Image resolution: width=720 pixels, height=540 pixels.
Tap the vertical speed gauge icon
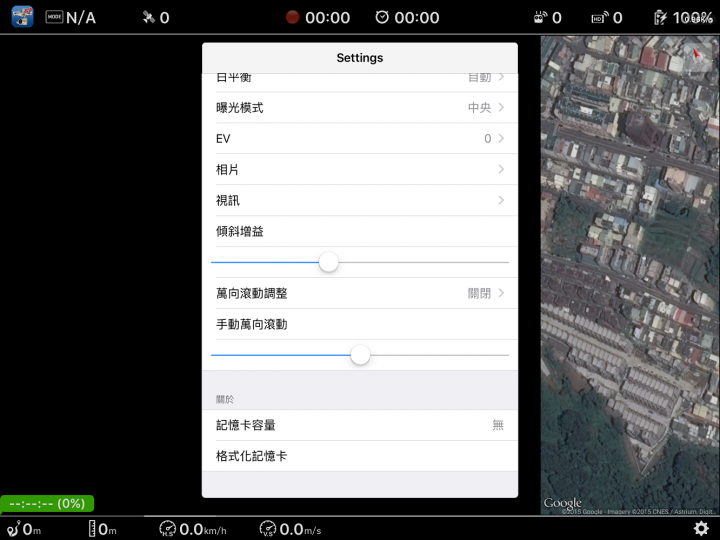pos(268,529)
